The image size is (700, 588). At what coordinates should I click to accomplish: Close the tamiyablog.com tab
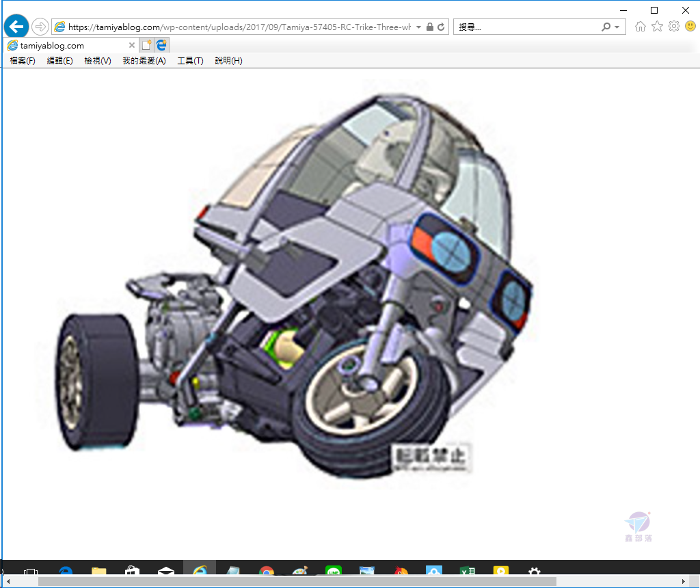click(x=132, y=45)
